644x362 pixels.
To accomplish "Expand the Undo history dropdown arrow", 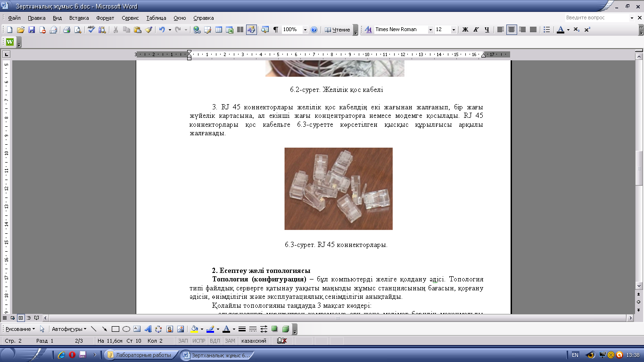I will 170,30.
